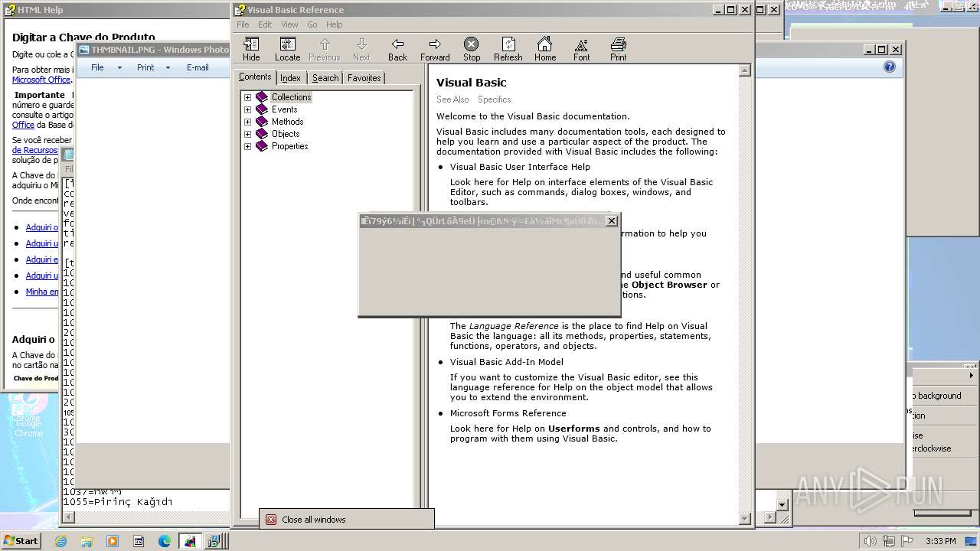Switch to the Search tab
Viewport: 980px width, 551px height.
coord(325,78)
